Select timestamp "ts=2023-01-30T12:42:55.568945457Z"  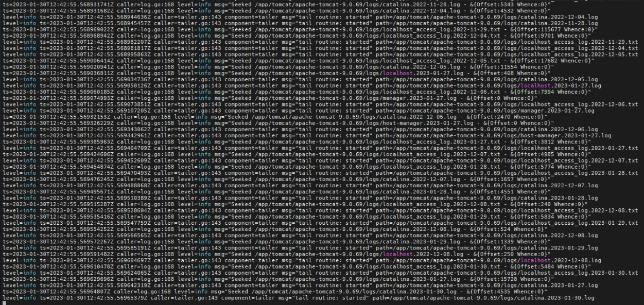click(95, 24)
